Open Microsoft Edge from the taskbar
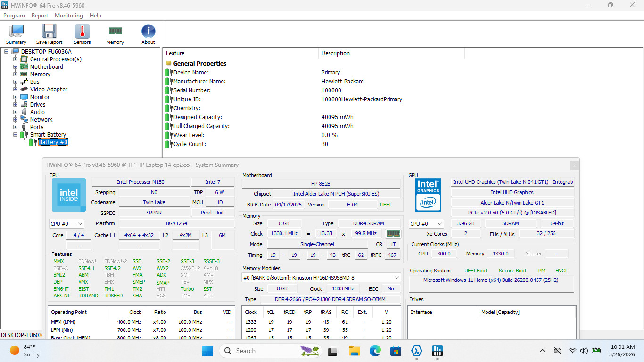Image resolution: width=644 pixels, height=362 pixels. click(x=375, y=351)
